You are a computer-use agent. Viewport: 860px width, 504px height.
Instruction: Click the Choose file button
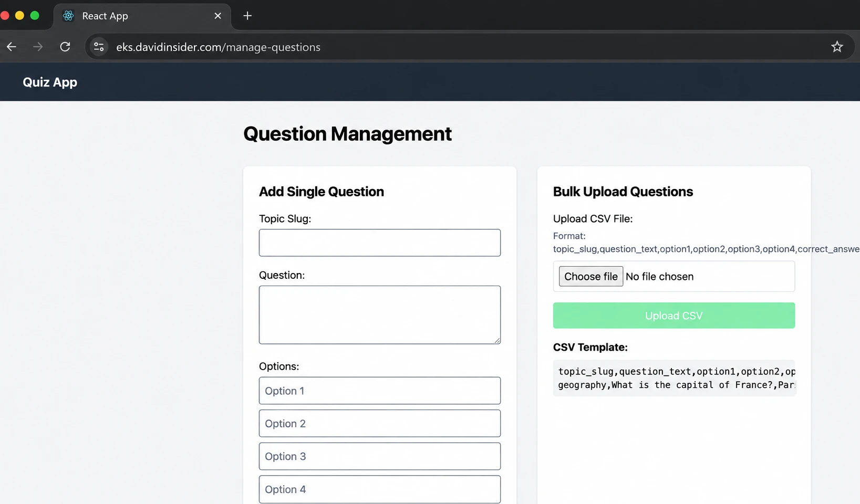(x=590, y=276)
